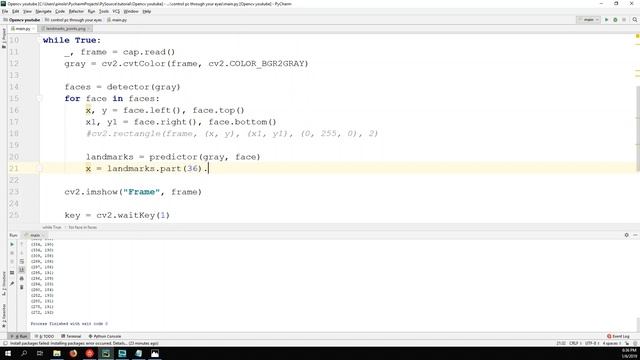Open Windows search from the taskbar
The image size is (640, 360).
pyautogui.click(x=24, y=353)
